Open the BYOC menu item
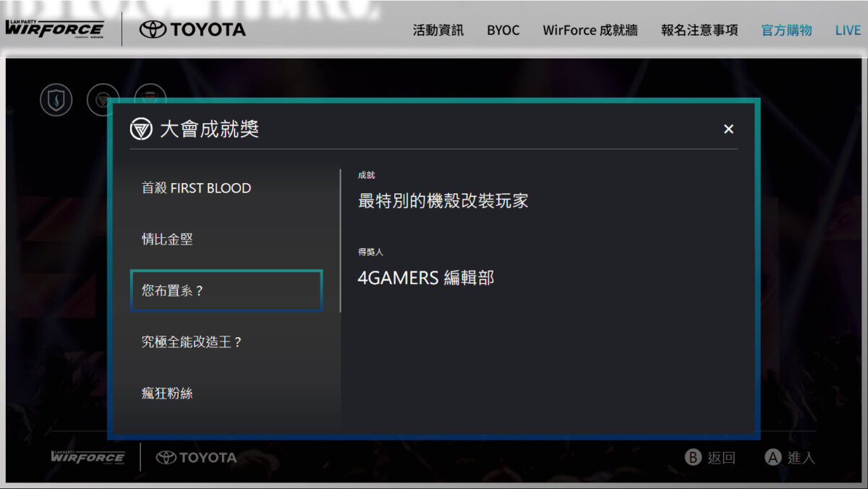868x489 pixels. tap(503, 30)
